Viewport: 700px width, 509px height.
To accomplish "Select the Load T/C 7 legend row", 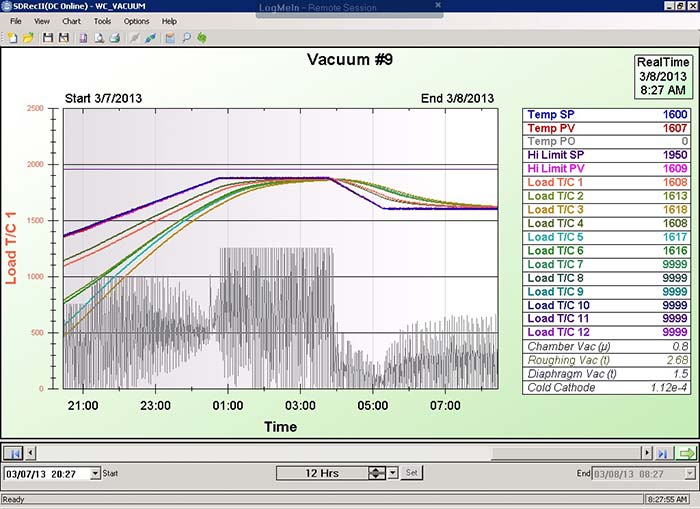I will point(606,264).
